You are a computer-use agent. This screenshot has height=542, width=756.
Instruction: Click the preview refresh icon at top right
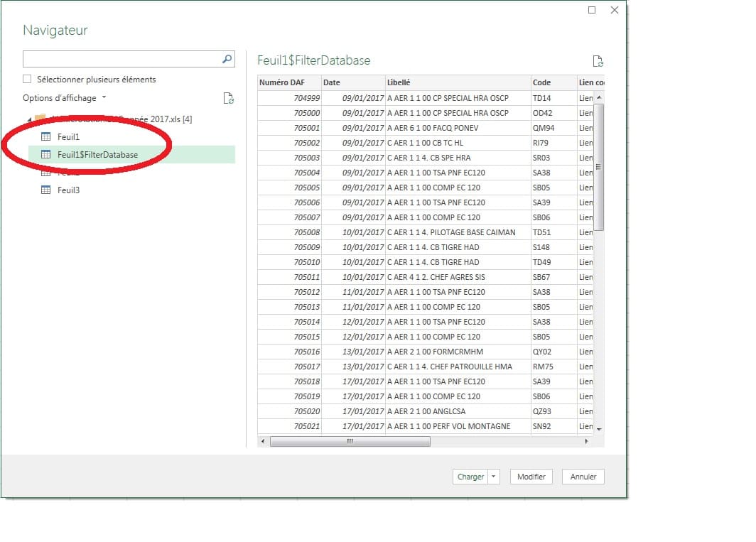click(598, 62)
